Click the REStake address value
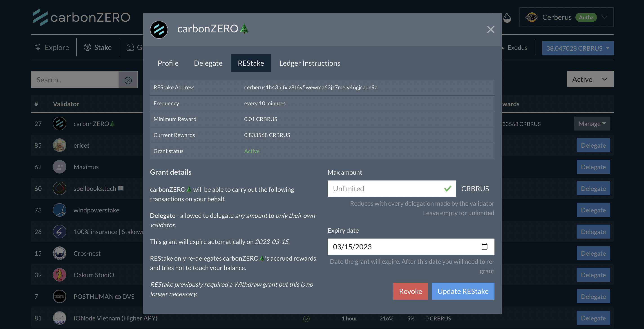The width and height of the screenshot is (644, 329). click(x=311, y=87)
